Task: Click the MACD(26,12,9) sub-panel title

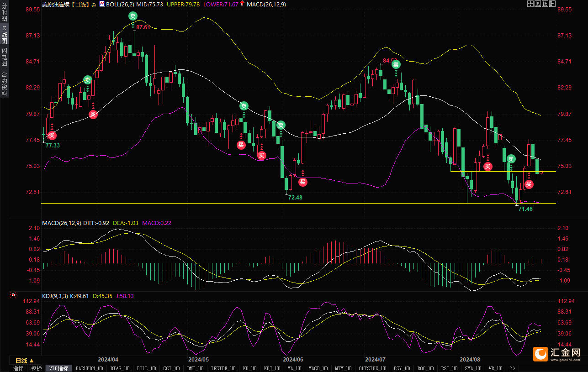Action: [62, 223]
